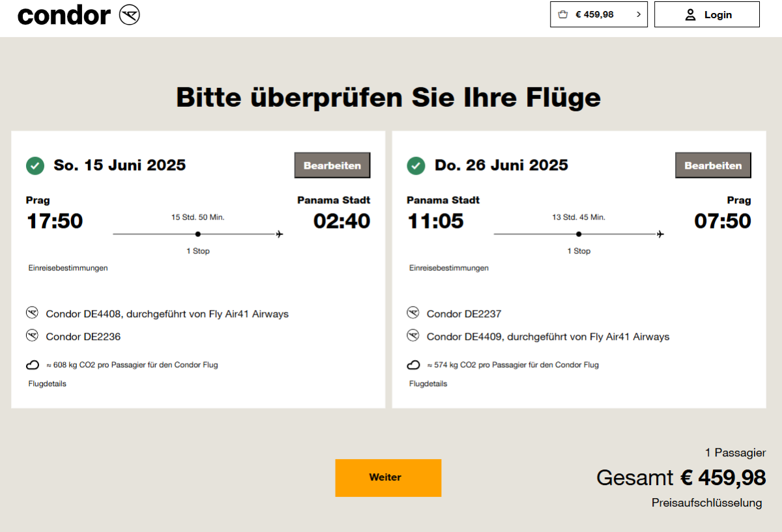Click Condor airline icon next to DE4408
The image size is (782, 532).
pos(32,313)
